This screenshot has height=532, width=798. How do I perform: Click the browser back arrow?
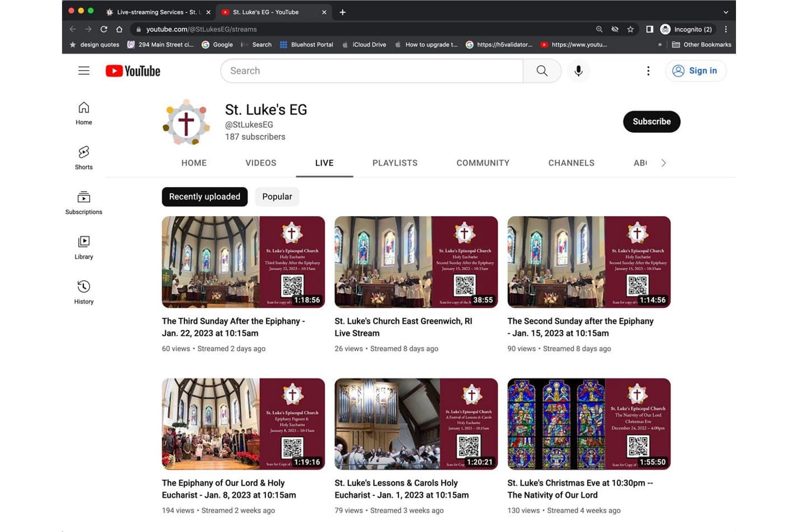coord(73,29)
